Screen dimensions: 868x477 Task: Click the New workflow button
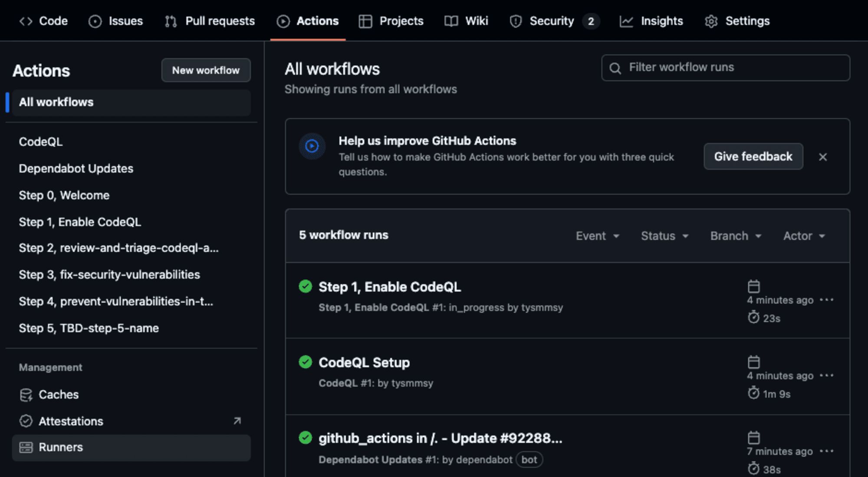(206, 70)
